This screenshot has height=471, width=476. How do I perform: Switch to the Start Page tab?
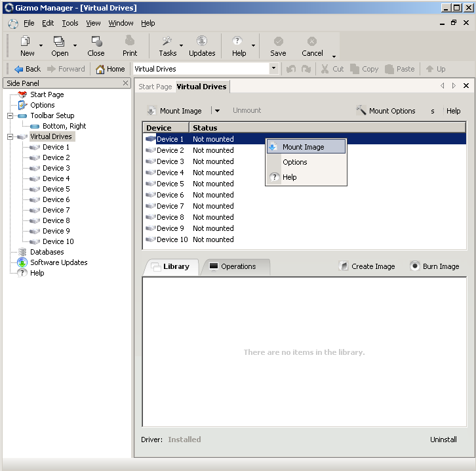155,87
